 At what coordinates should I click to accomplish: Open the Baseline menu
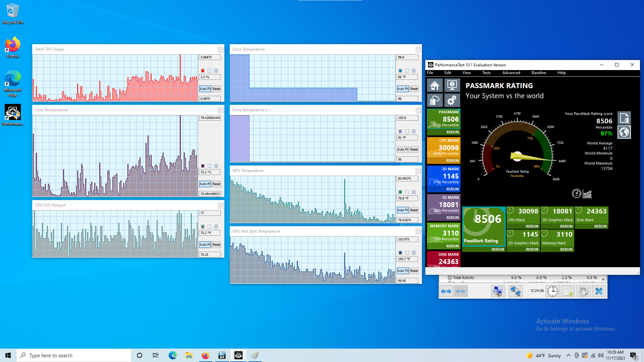click(538, 73)
